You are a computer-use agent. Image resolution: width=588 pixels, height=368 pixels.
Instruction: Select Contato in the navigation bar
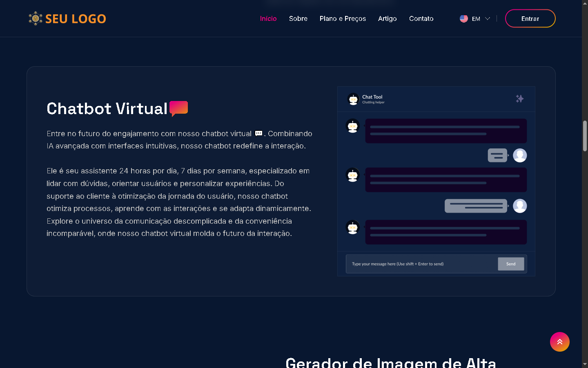point(421,19)
